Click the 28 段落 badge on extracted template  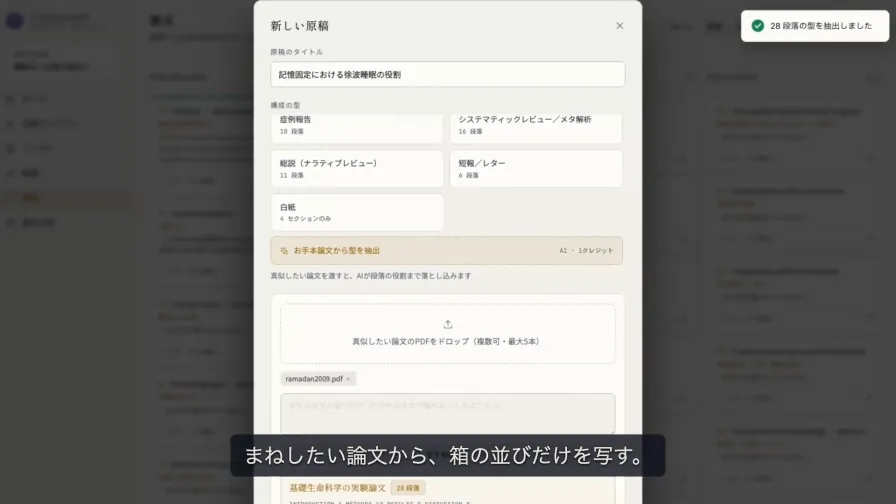pos(408,488)
